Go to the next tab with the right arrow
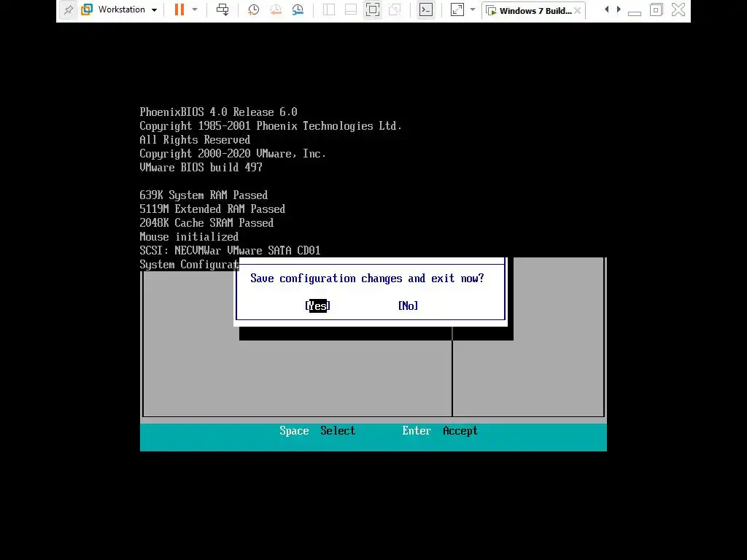 pos(619,9)
